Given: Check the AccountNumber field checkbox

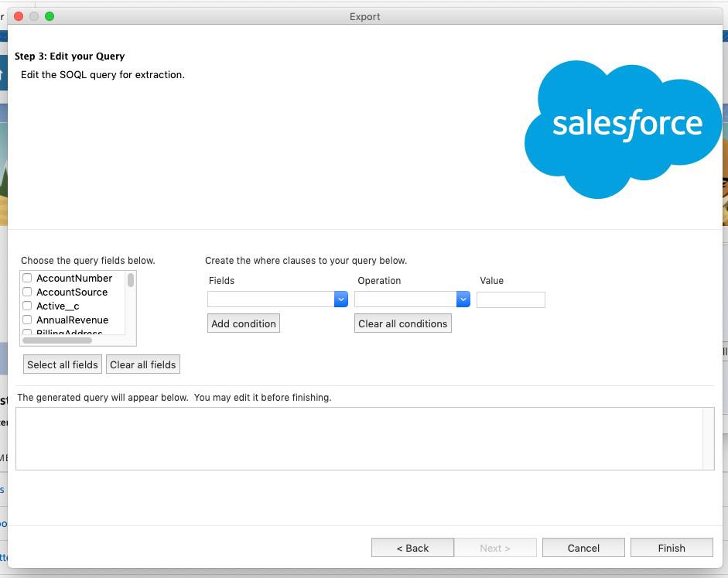Looking at the screenshot, I should coord(27,278).
